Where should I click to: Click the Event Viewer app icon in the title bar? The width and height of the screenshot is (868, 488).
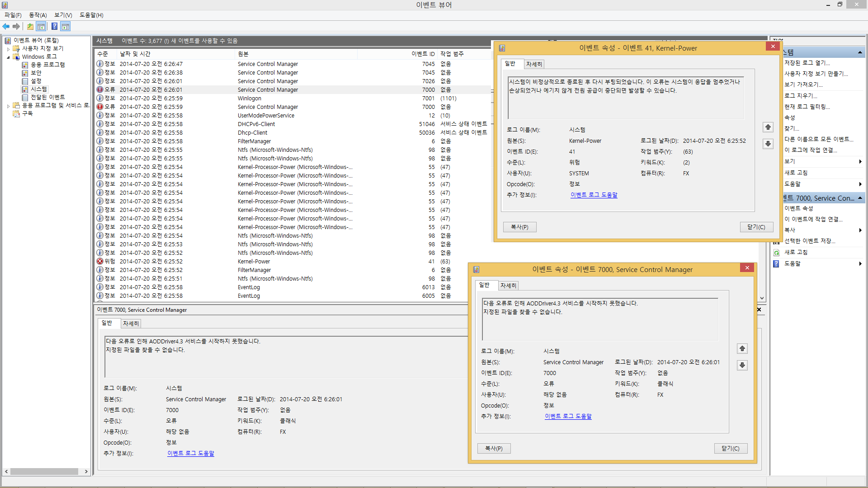tap(5, 5)
